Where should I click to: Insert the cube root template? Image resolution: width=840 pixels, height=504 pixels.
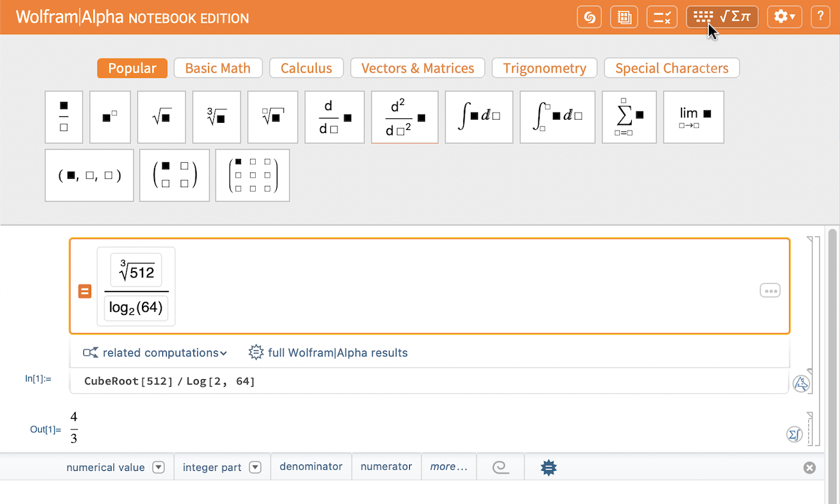(x=216, y=117)
